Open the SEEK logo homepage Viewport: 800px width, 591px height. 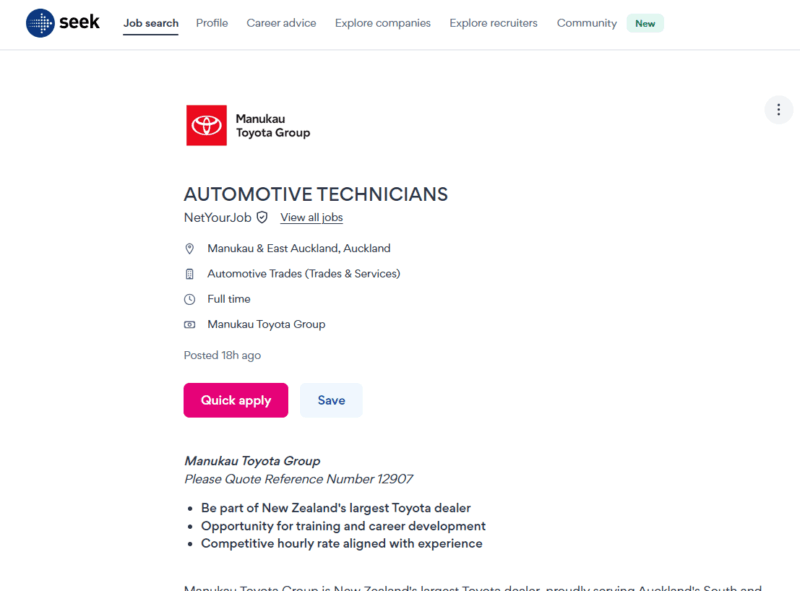pyautogui.click(x=63, y=23)
